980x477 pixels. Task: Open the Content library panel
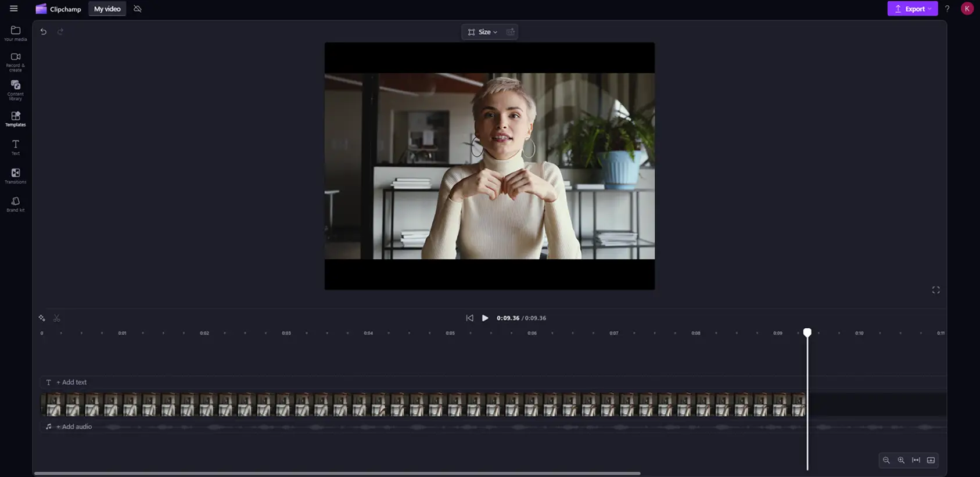coord(16,90)
